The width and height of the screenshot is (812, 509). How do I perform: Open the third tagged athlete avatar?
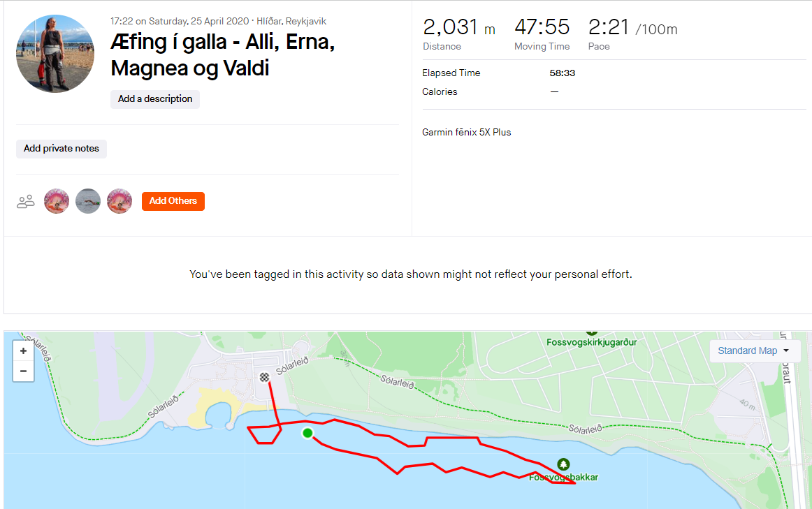119,201
